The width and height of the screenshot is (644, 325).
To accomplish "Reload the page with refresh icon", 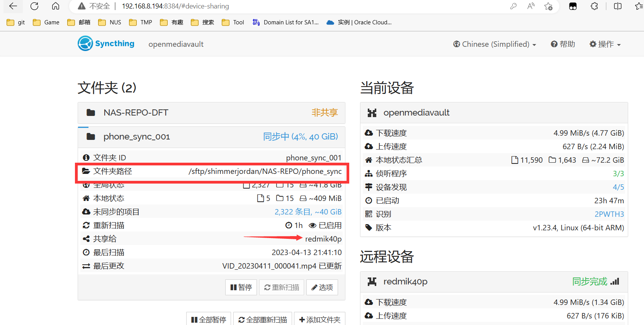I will pos(34,6).
